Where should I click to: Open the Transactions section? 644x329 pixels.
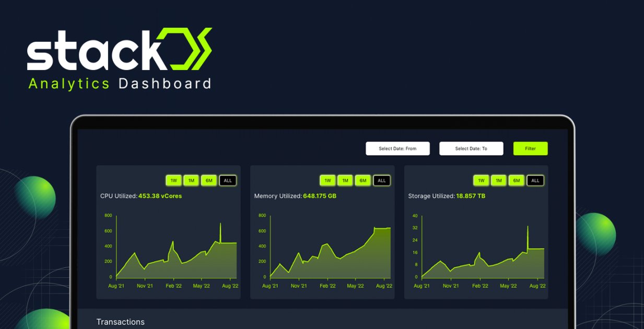pyautogui.click(x=120, y=322)
